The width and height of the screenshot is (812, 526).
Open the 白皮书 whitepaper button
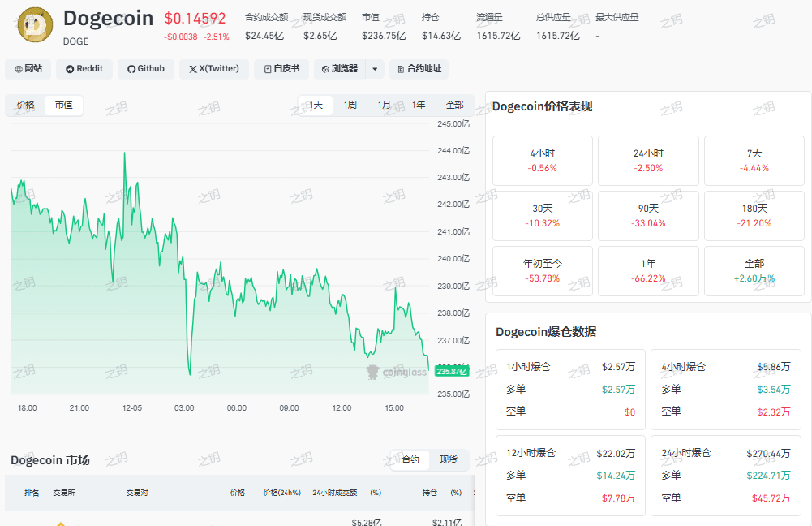tap(281, 69)
